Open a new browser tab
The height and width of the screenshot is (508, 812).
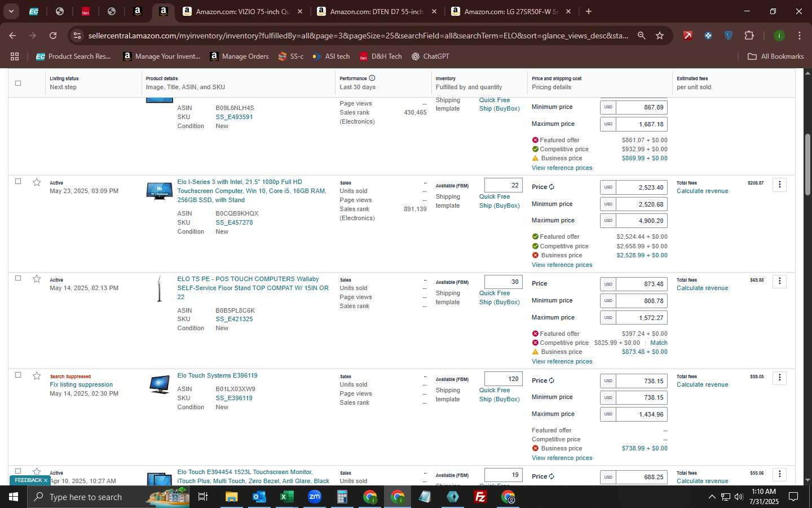pos(589,11)
